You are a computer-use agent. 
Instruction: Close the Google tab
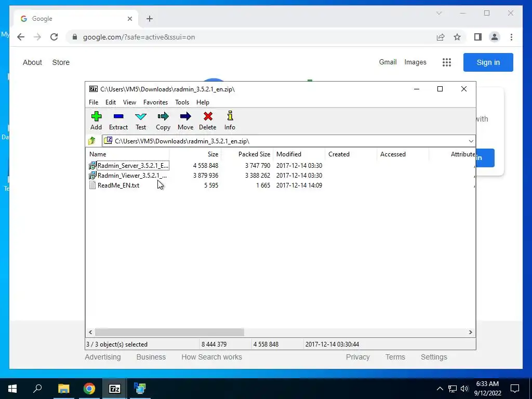click(x=129, y=19)
